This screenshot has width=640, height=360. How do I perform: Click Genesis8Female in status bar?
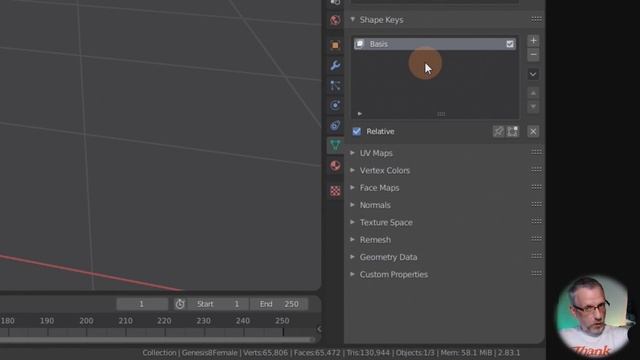(209, 353)
